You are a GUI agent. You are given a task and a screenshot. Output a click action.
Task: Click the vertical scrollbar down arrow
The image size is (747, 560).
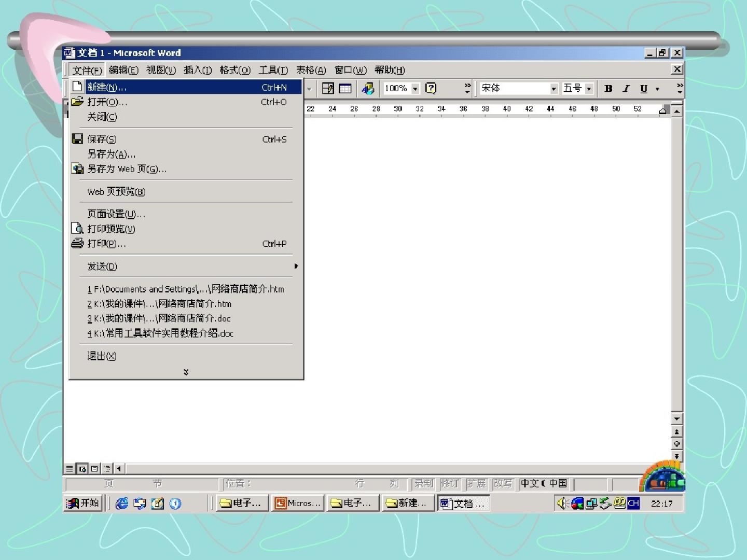[x=676, y=418]
